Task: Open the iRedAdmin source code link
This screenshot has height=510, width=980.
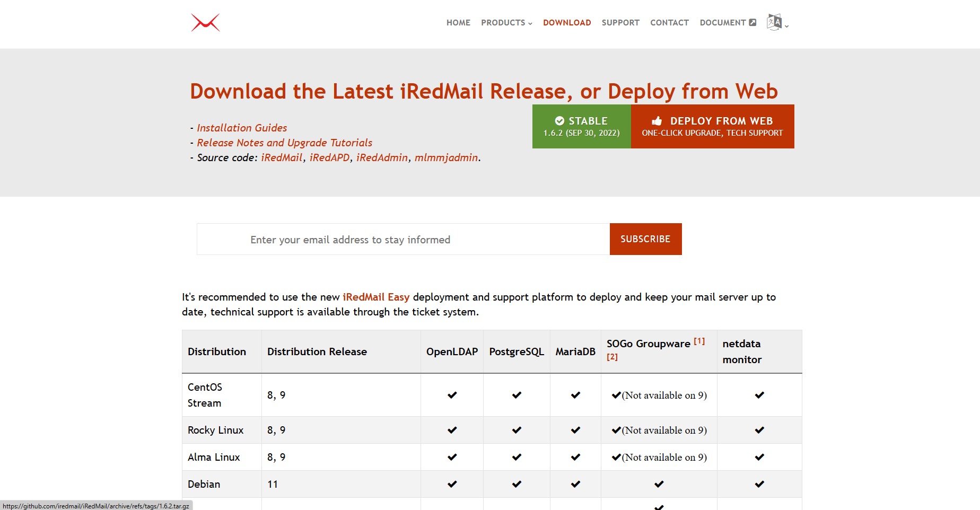Action: click(382, 157)
